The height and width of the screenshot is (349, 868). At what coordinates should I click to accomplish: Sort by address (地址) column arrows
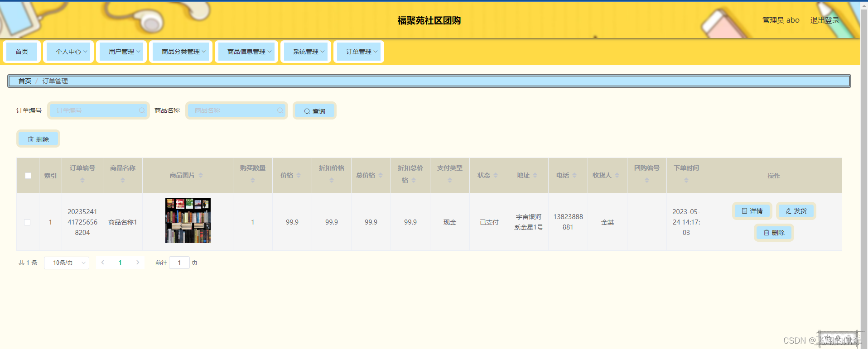tap(535, 175)
